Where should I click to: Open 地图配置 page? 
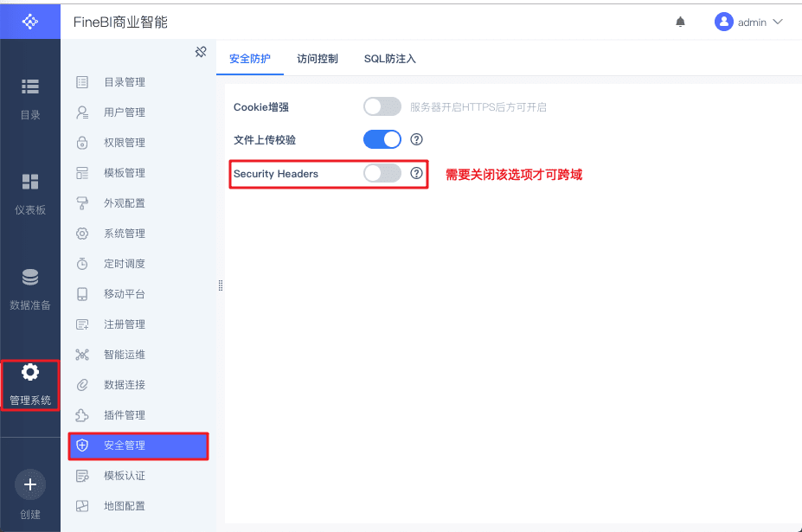[125, 506]
